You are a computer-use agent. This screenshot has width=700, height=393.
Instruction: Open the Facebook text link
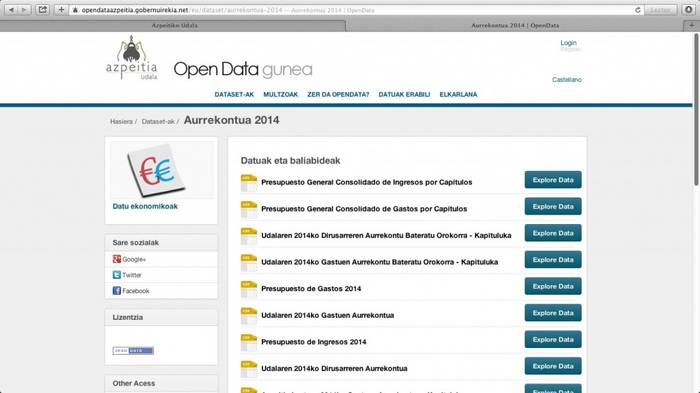(136, 291)
